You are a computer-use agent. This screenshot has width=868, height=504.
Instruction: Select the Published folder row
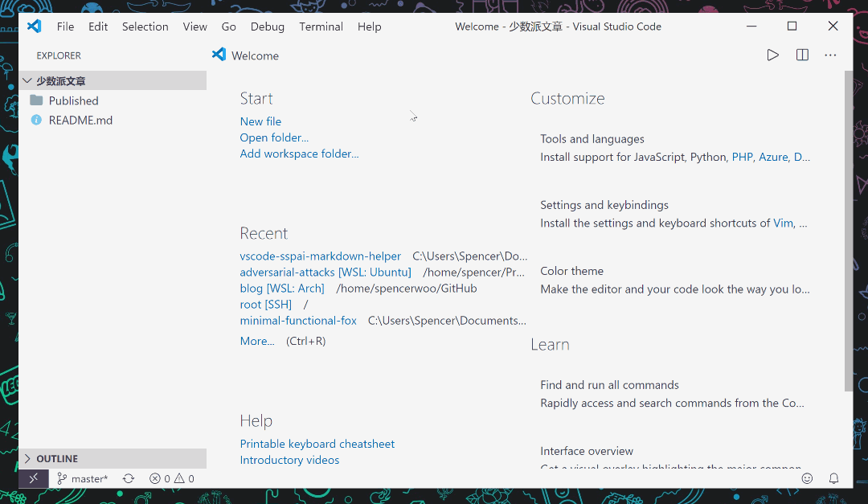click(113, 100)
